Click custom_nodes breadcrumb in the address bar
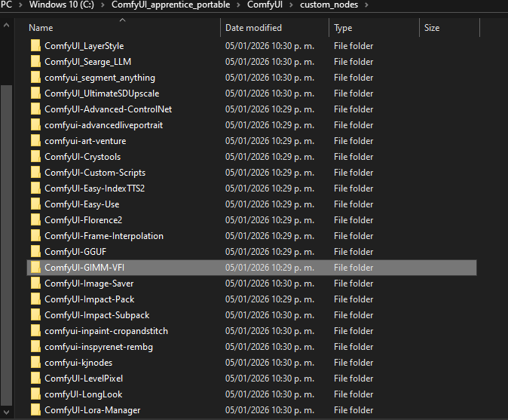 (329, 5)
